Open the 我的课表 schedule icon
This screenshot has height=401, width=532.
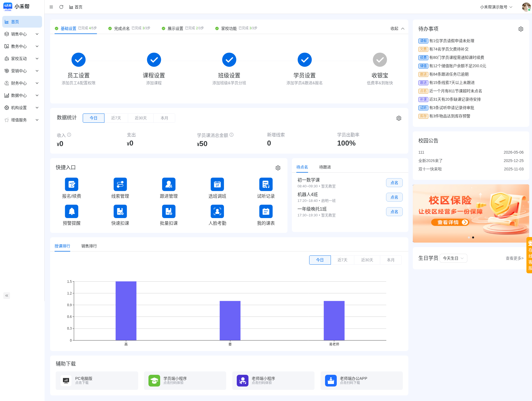266,211
